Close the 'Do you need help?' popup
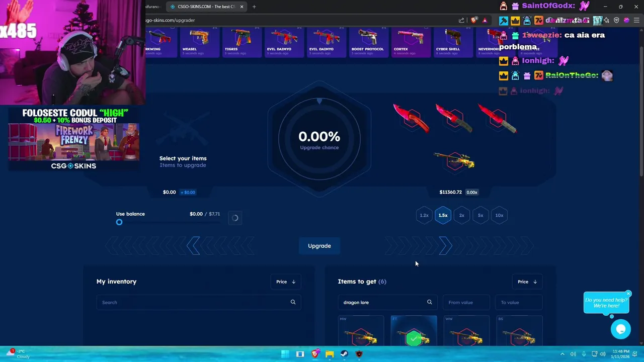Viewport: 644px width, 362px height. pos(628,294)
